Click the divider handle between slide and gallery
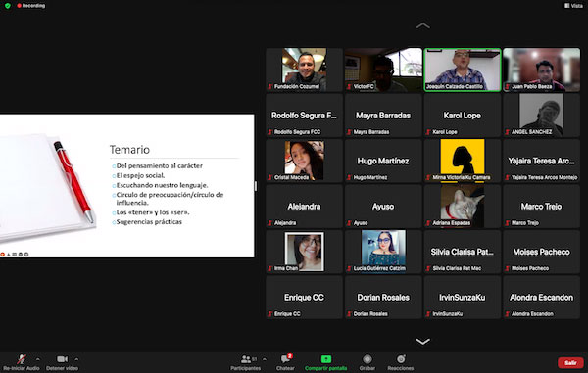The image size is (588, 373). [x=256, y=186]
